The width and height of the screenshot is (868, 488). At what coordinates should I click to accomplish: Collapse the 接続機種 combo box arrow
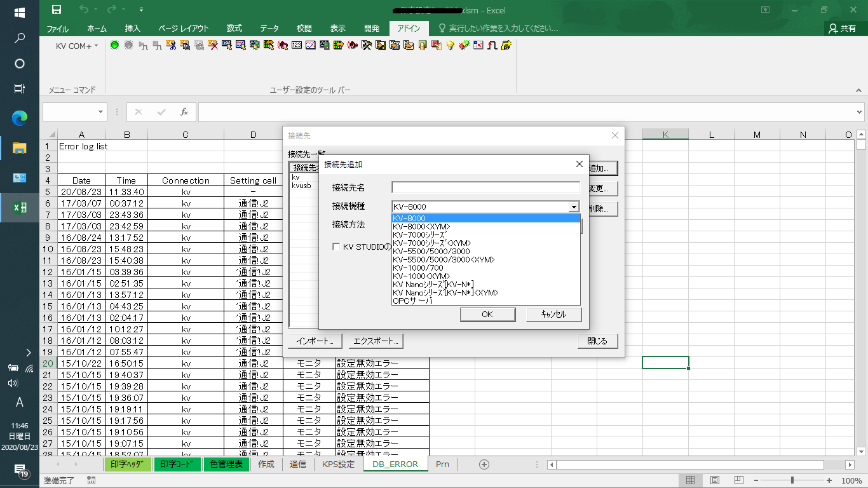(574, 207)
